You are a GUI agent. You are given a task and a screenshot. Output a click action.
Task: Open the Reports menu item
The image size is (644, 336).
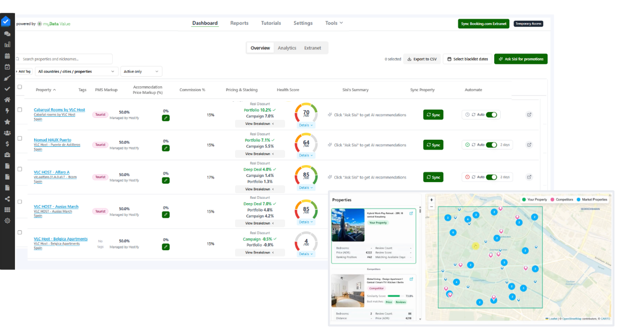click(239, 23)
